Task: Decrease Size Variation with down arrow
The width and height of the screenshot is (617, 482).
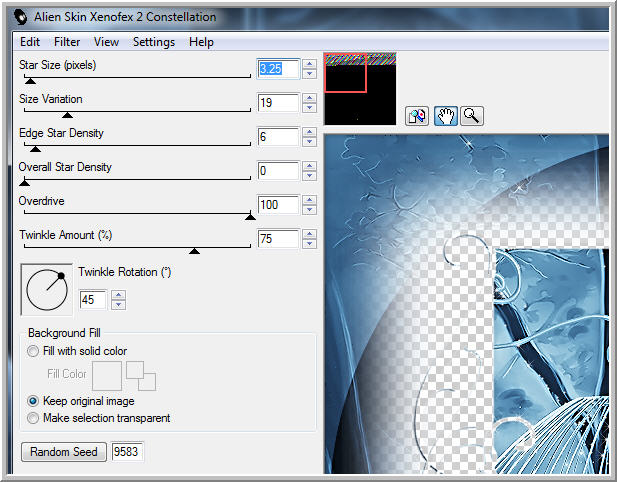Action: point(310,107)
